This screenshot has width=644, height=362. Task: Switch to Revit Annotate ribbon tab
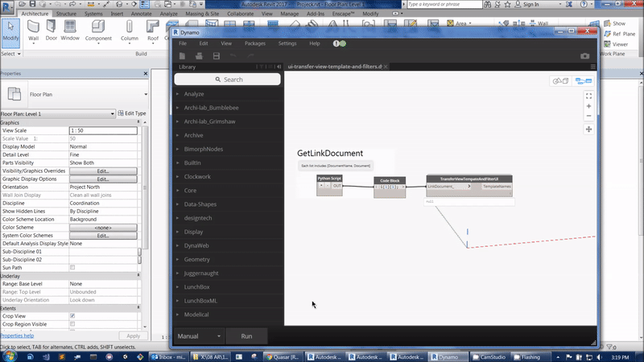[x=141, y=14]
